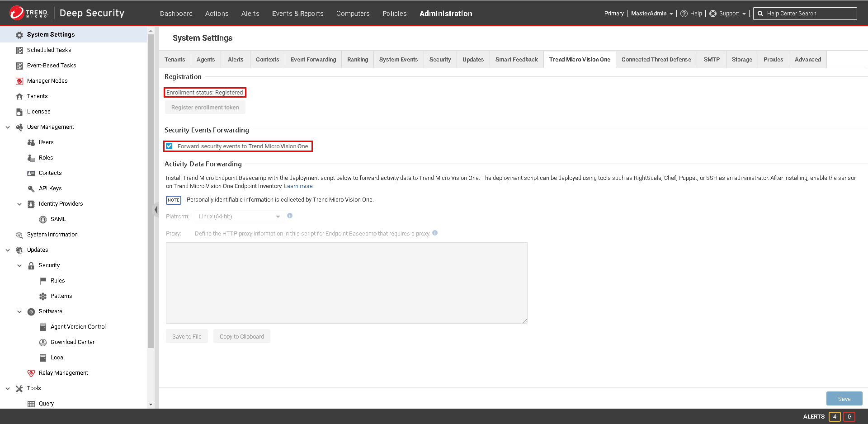
Task: Click the API Keys key icon
Action: [31, 188]
